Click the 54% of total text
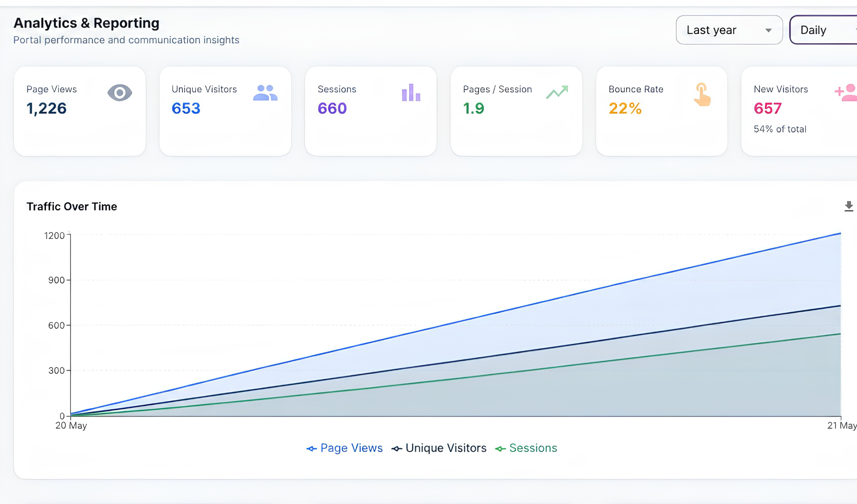Viewport: 857px width, 504px height. [780, 129]
